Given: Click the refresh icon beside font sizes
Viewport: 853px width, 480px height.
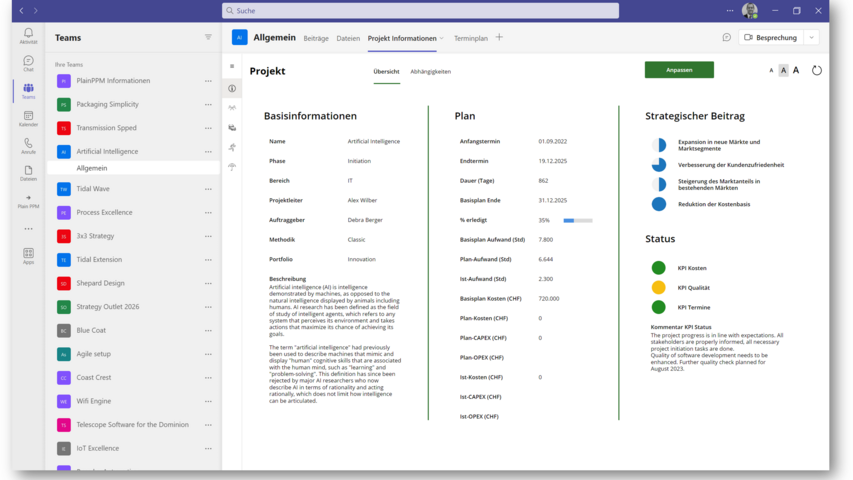Looking at the screenshot, I should point(816,71).
